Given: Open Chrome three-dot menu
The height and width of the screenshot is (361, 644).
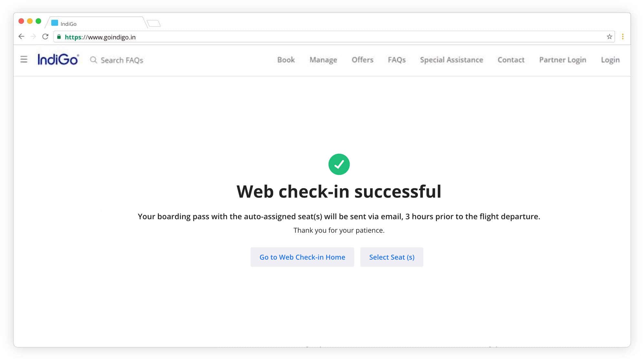Looking at the screenshot, I should coord(622,37).
